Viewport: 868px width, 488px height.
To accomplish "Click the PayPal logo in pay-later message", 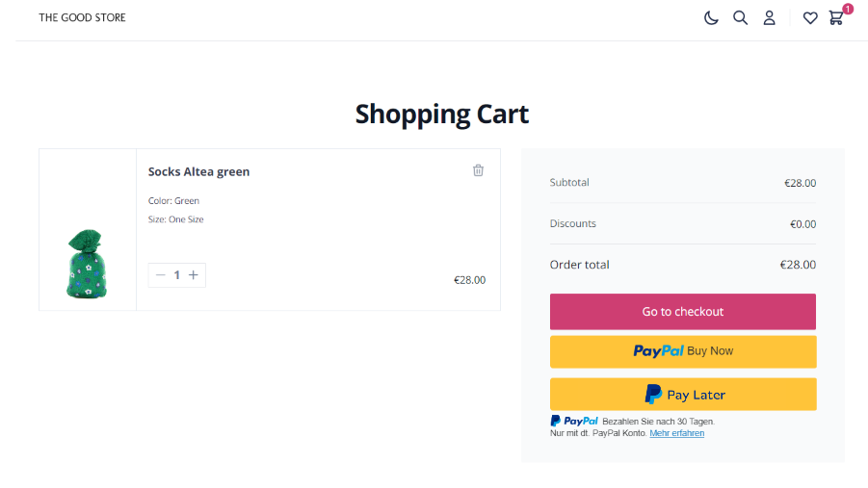I will [x=574, y=421].
